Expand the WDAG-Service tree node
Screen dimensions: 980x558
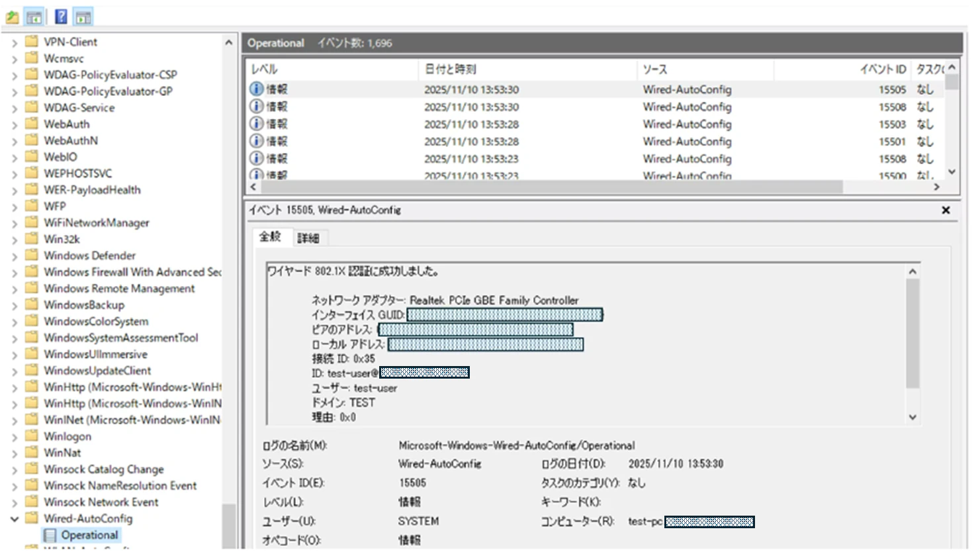point(14,108)
